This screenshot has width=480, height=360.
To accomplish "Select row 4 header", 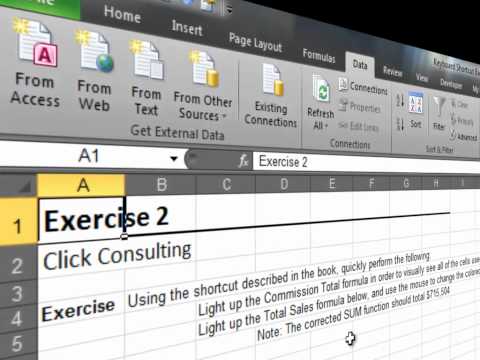I will [x=17, y=318].
